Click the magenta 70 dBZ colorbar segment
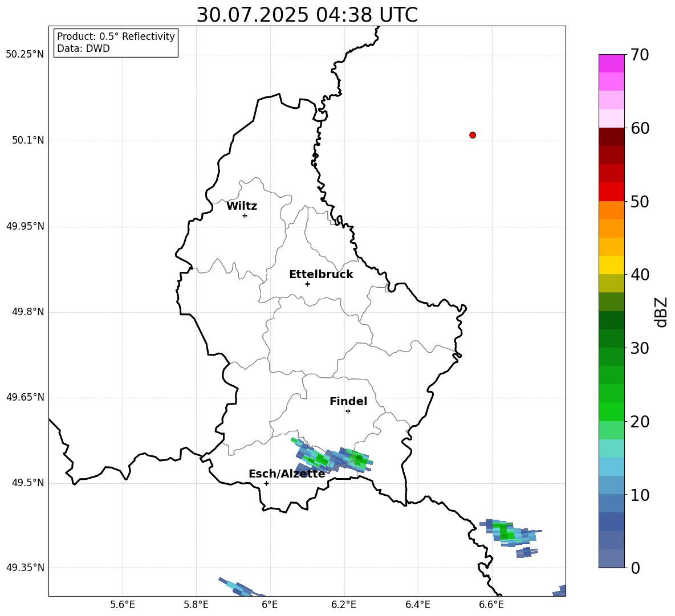This screenshot has width=675, height=616. click(x=611, y=63)
